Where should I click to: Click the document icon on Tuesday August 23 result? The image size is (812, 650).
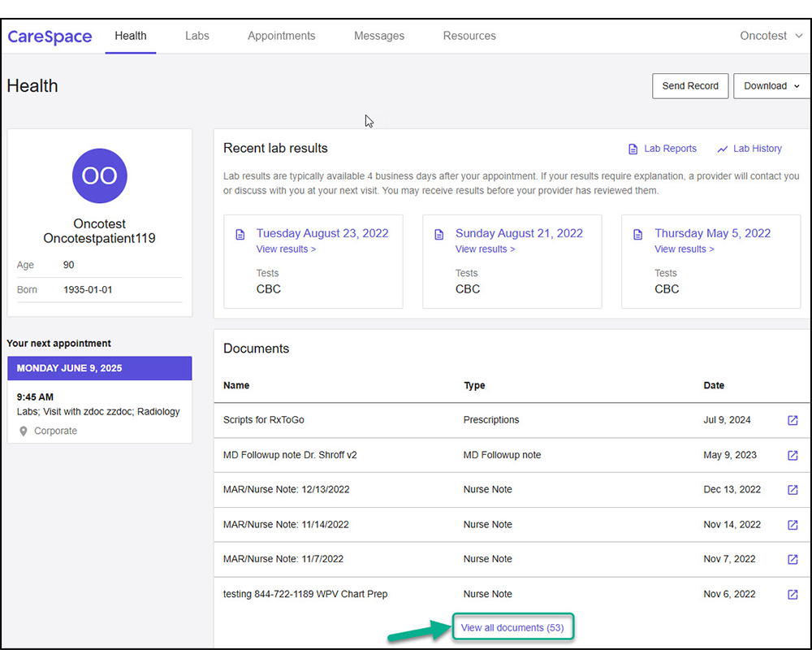pos(240,233)
